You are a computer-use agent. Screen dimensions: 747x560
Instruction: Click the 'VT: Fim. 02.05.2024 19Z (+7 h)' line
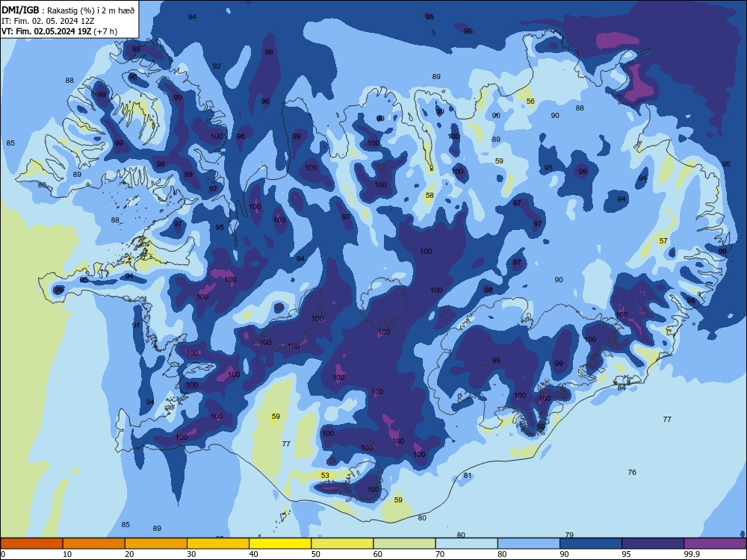pos(59,31)
